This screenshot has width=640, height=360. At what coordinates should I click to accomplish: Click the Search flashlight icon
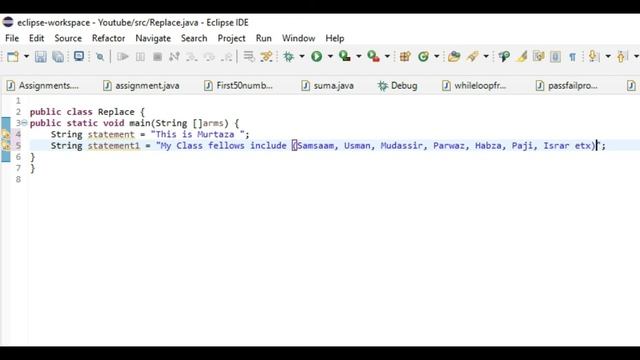coord(504,56)
